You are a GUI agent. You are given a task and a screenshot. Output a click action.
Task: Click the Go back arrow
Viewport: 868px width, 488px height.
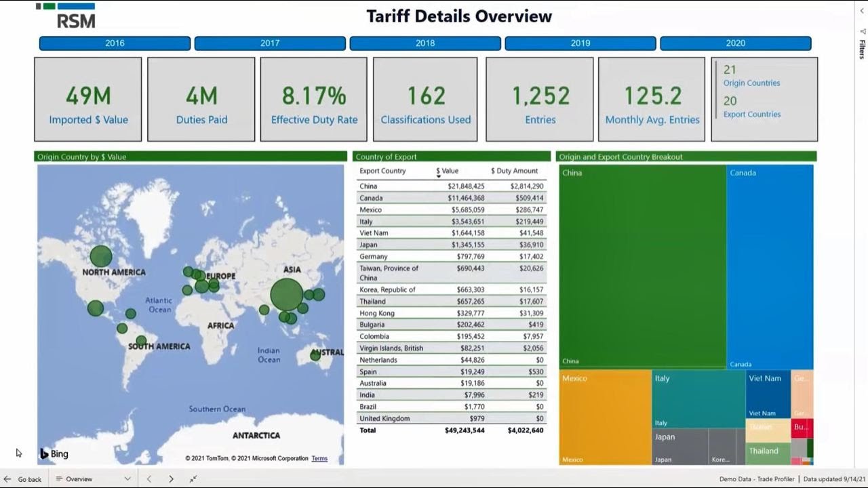pos(7,479)
